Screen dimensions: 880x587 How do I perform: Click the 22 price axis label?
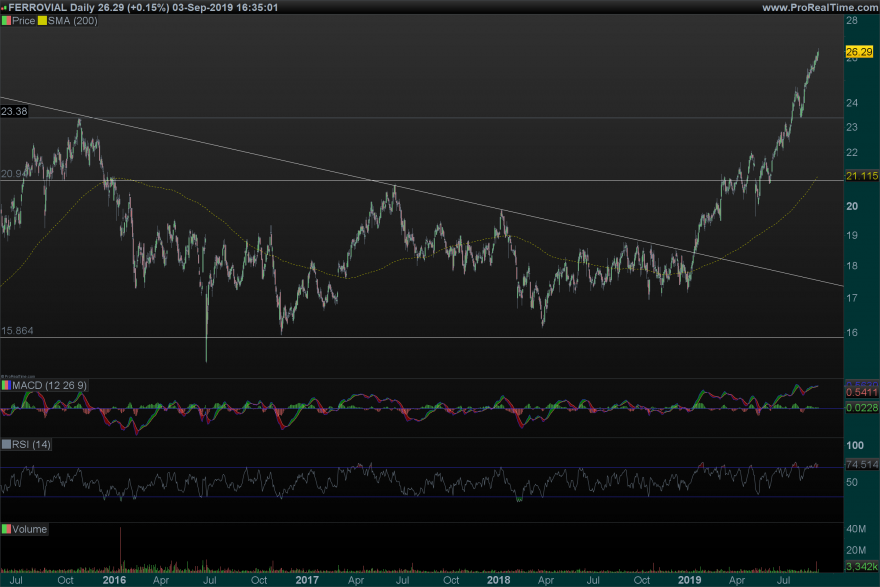coord(852,153)
